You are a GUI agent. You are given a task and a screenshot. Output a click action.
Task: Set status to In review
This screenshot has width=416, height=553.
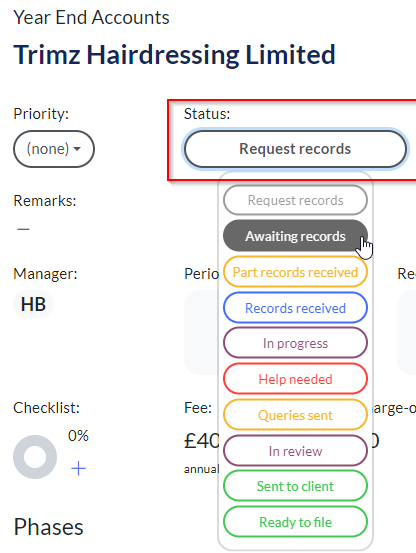(295, 451)
